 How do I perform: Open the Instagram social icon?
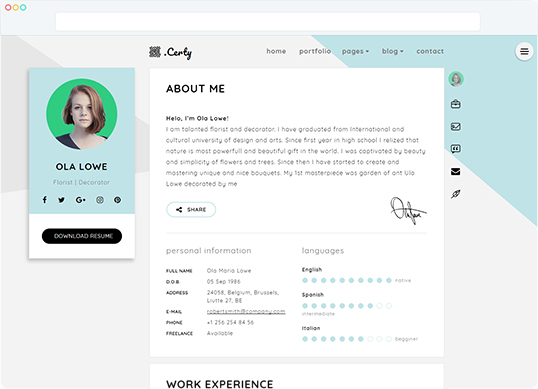(x=100, y=200)
